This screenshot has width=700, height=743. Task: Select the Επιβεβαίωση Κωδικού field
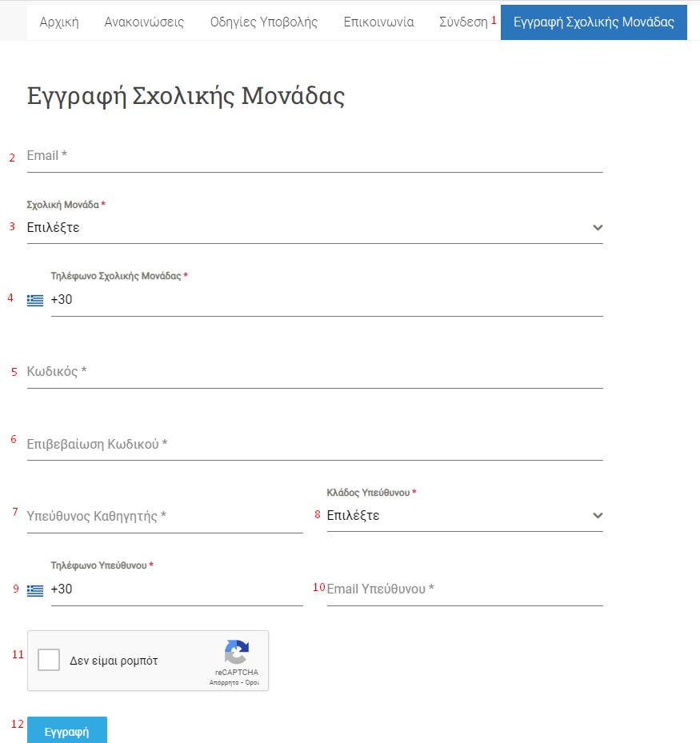[314, 444]
